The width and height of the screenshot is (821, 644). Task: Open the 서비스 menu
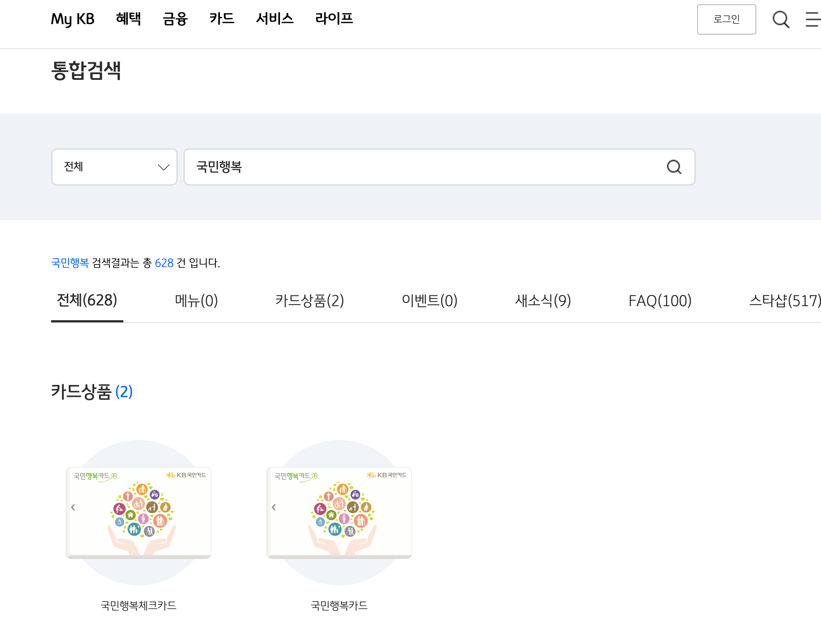coord(275,19)
